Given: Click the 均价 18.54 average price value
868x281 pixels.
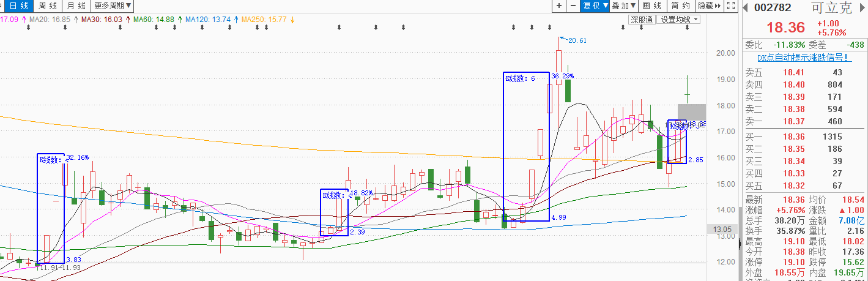Looking at the screenshot, I should coord(853,200).
